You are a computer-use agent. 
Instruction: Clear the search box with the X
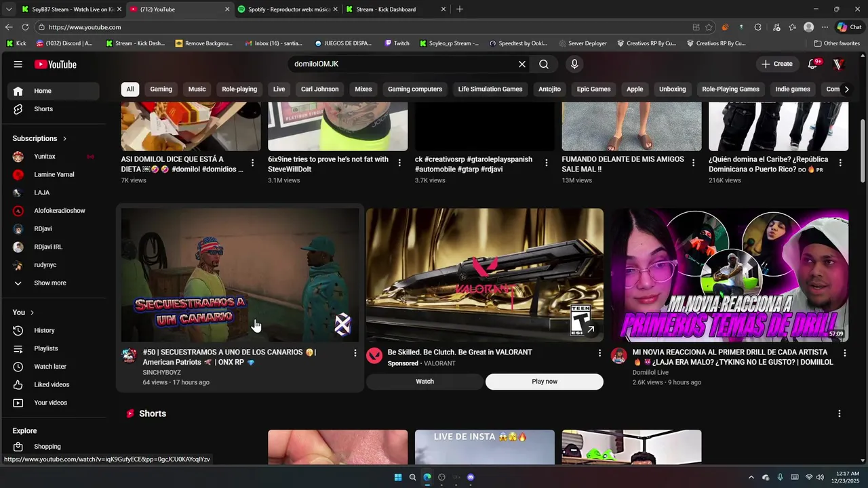click(522, 64)
